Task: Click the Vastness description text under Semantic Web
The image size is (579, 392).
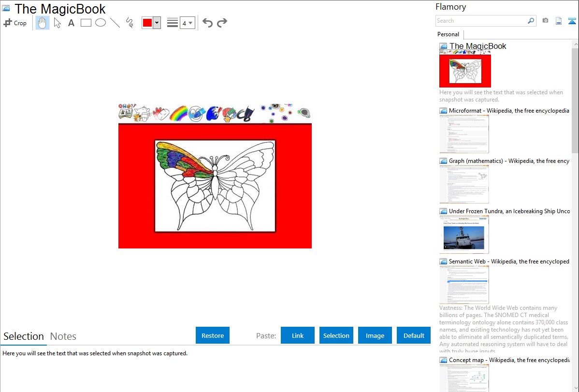Action: point(504,329)
